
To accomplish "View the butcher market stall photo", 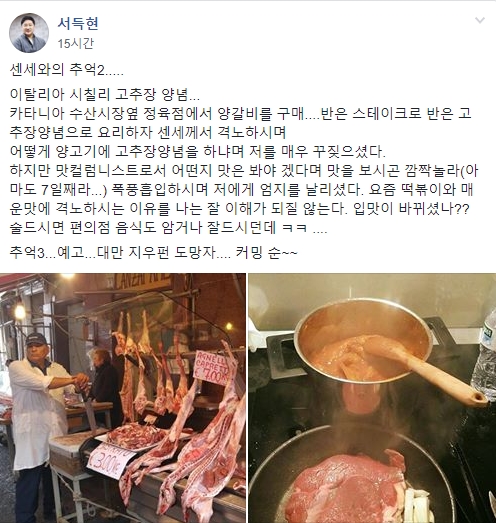I will [x=123, y=398].
